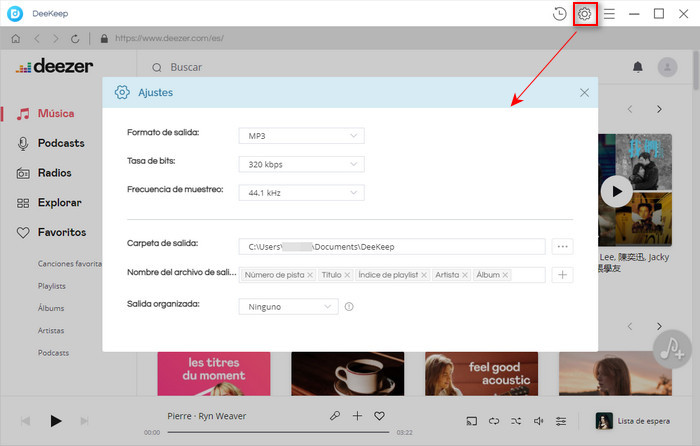Click the floating add music button
Image resolution: width=700 pixels, height=446 pixels.
click(x=672, y=349)
